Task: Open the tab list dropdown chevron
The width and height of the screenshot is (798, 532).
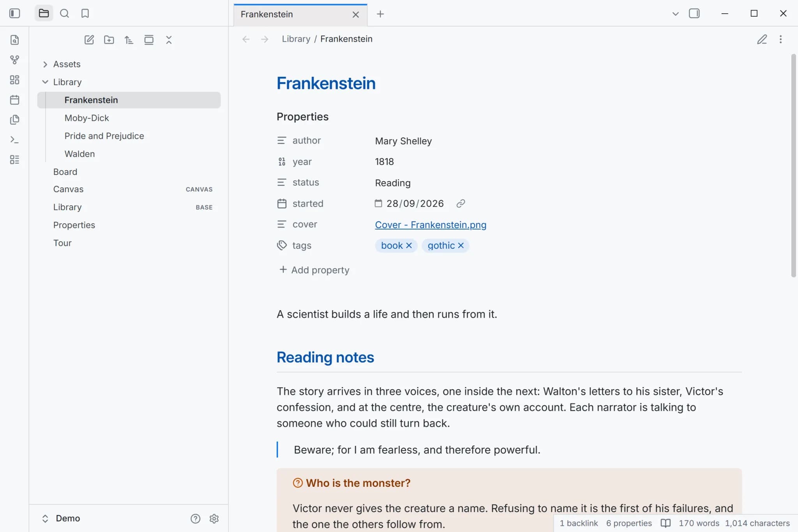Action: click(675, 14)
